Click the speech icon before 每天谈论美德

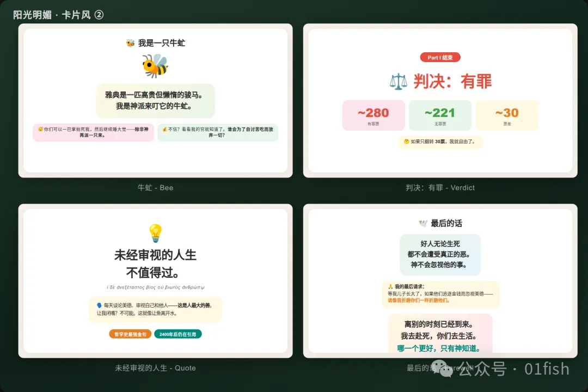click(99, 305)
